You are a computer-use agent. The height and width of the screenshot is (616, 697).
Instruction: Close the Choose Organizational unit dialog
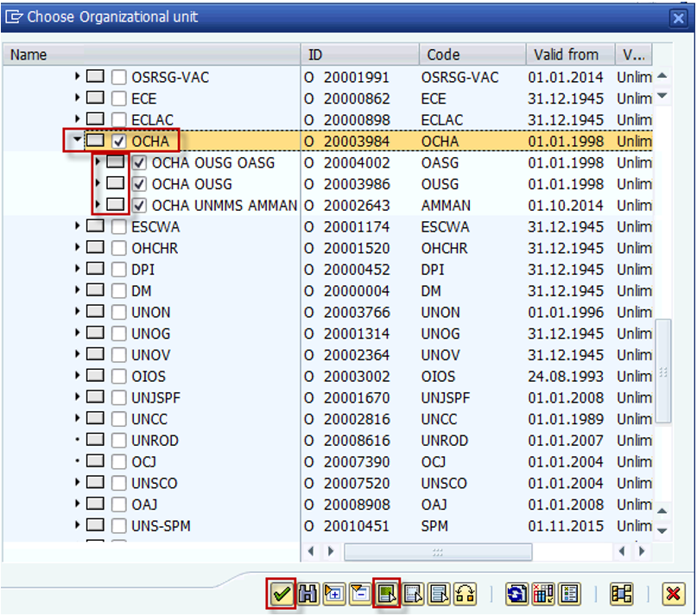tap(678, 18)
